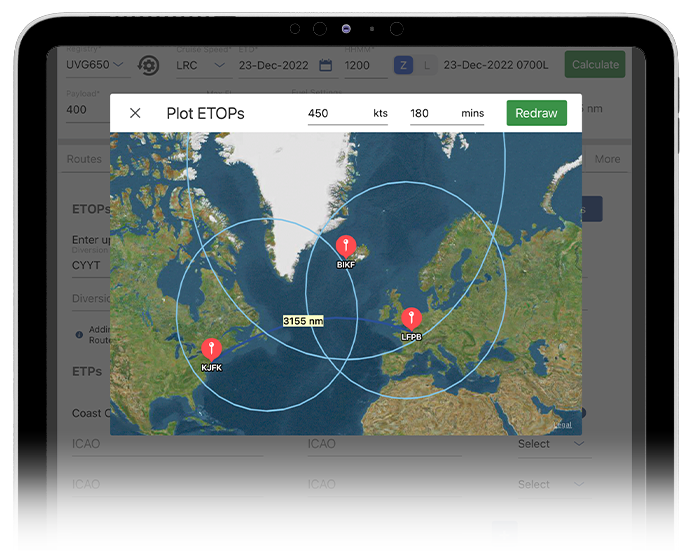Open the first Select dropdown under ETPs
Screen dimensions: 693x551
[549, 444]
